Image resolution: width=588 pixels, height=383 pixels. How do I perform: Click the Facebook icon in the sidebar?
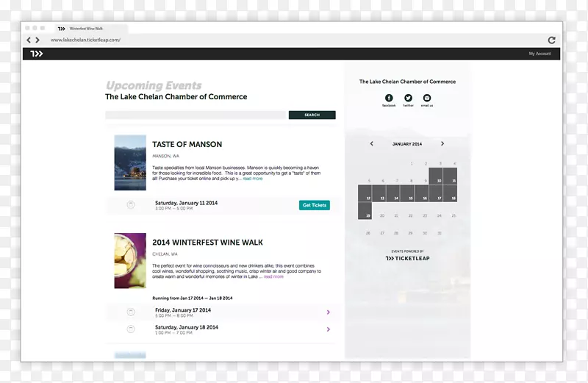pos(389,98)
